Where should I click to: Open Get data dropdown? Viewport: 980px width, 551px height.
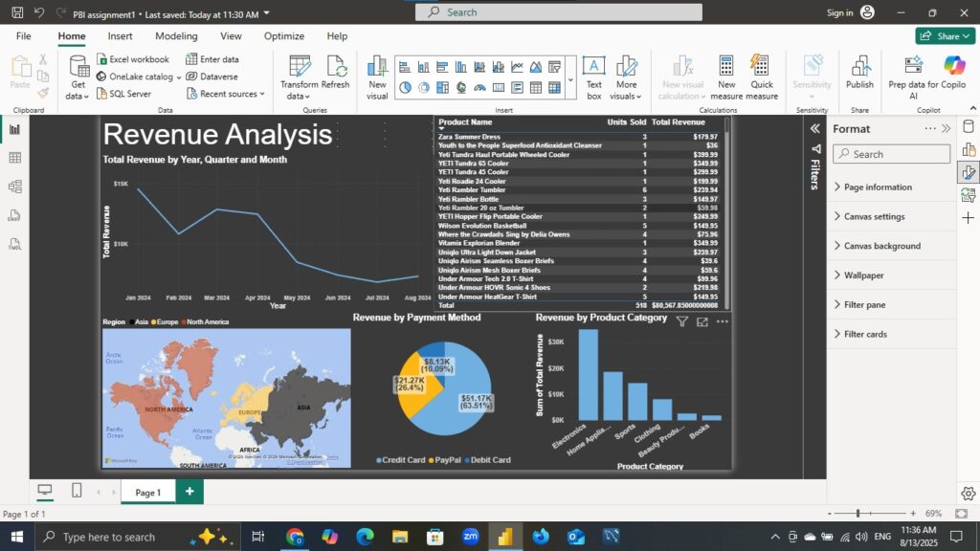click(78, 91)
